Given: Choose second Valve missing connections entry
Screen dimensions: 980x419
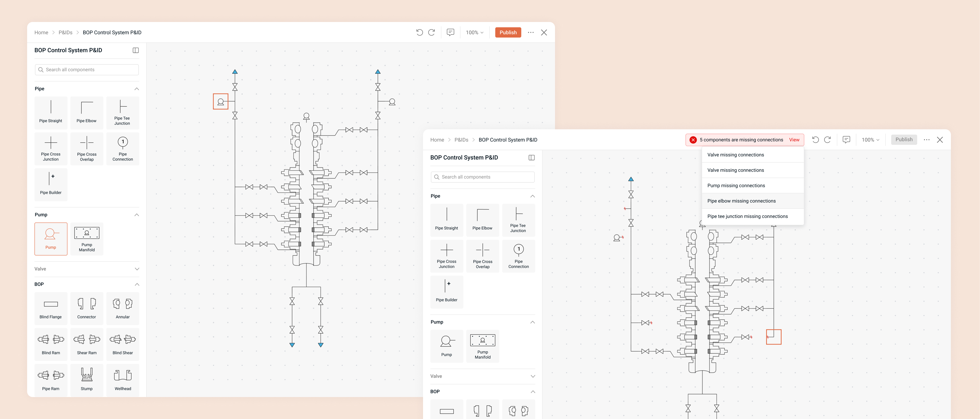Looking at the screenshot, I should click(752, 170).
